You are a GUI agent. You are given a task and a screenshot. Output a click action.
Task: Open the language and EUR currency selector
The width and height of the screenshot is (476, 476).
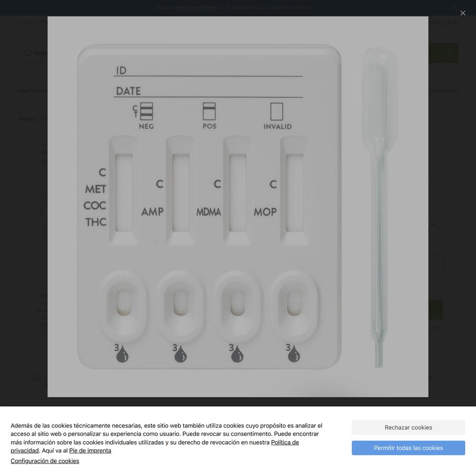pos(443,23)
